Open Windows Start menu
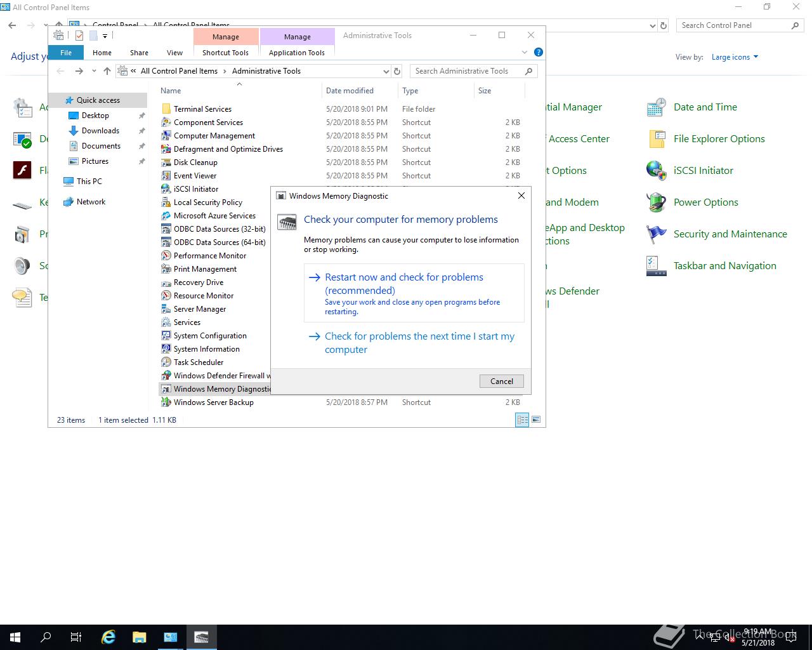The width and height of the screenshot is (812, 650). (x=15, y=637)
